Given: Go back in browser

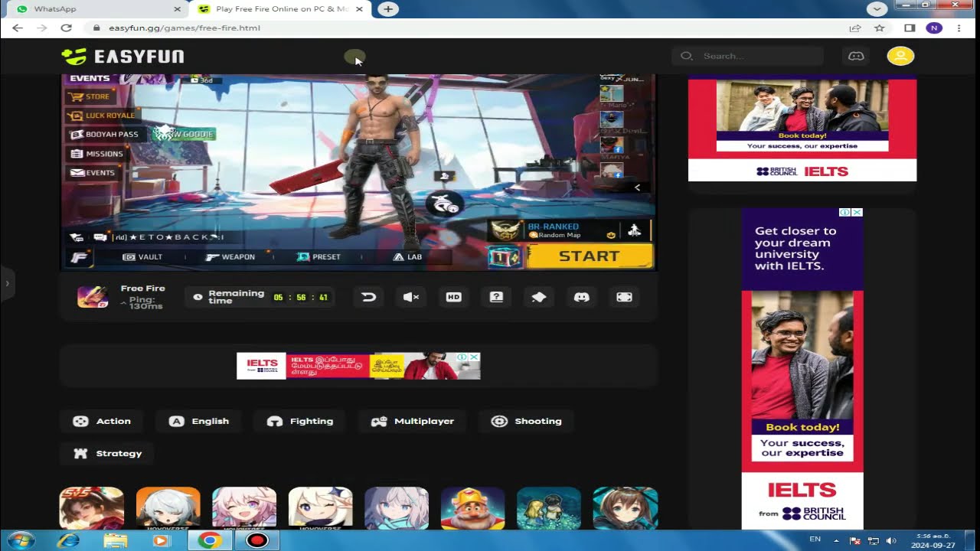Looking at the screenshot, I should pos(18,28).
